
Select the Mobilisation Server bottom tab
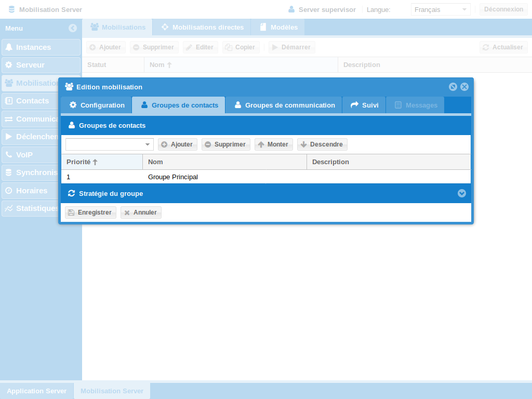tap(112, 391)
